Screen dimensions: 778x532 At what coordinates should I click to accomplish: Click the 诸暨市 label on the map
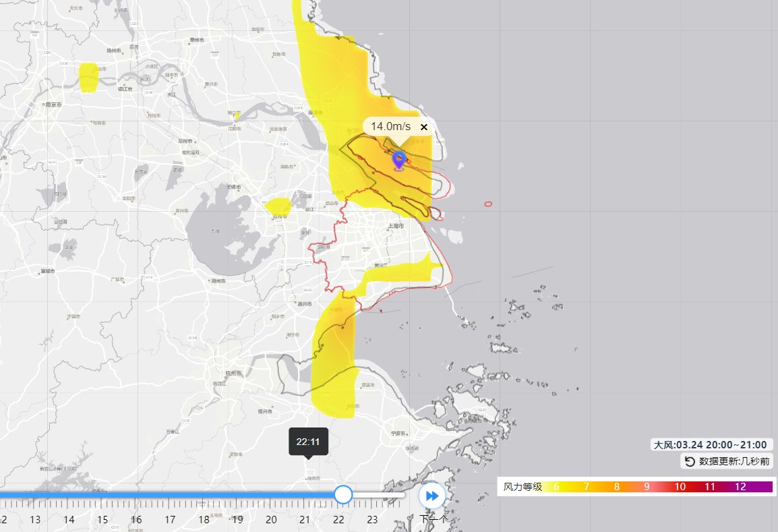coord(236,454)
